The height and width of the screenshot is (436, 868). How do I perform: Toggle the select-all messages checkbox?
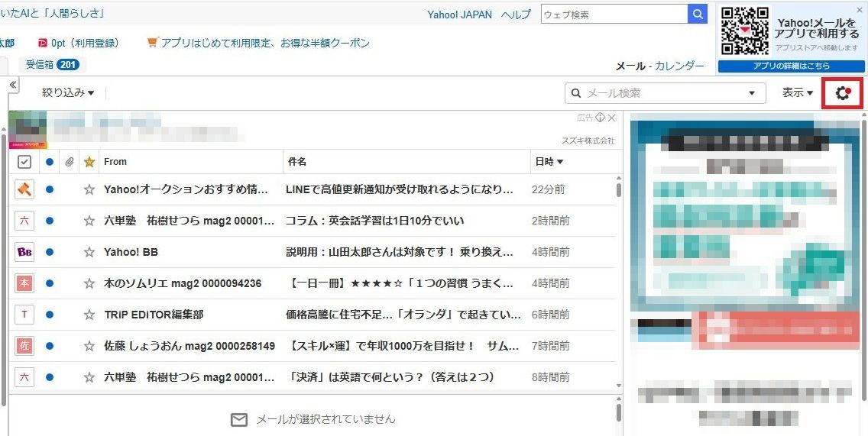coord(24,162)
